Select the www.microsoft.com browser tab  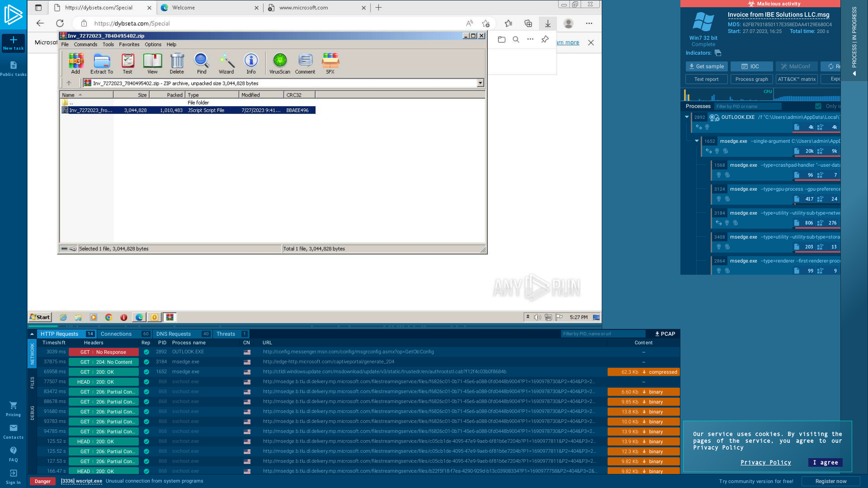pyautogui.click(x=316, y=8)
